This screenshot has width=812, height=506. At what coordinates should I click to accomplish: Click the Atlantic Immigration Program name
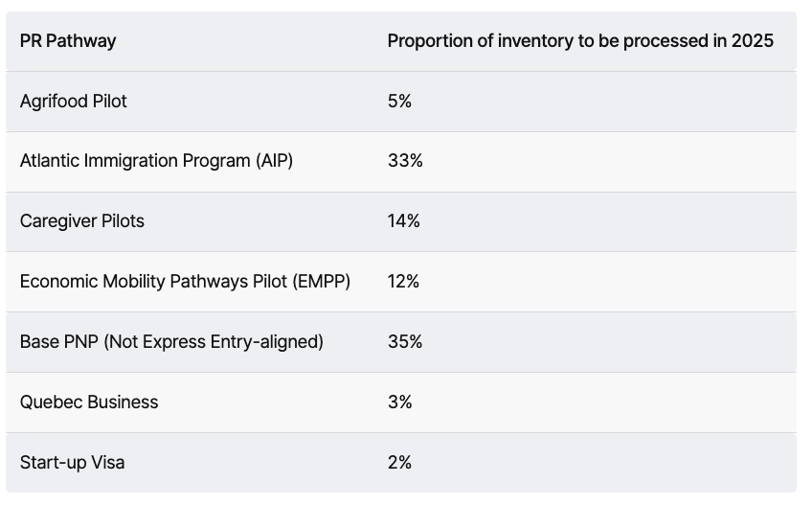click(x=156, y=161)
